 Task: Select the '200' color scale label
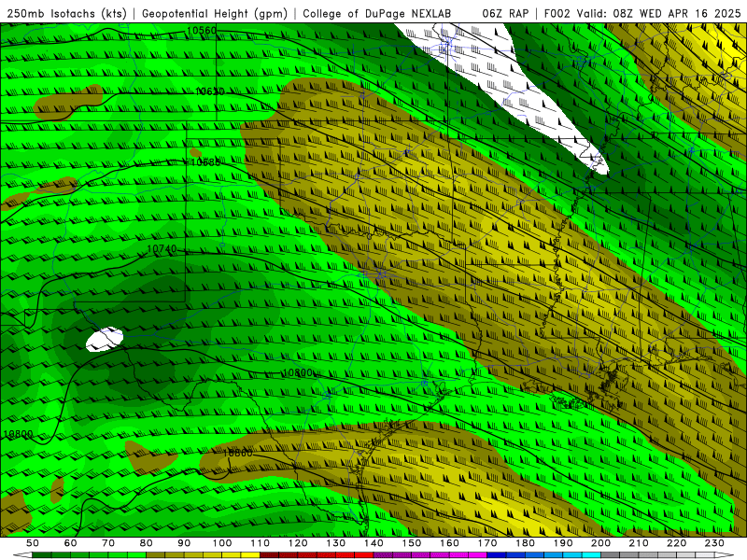[600, 543]
